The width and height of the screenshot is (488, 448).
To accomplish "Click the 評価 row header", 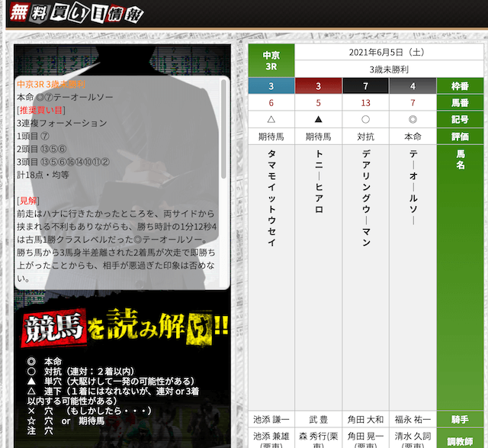I will 460,137.
